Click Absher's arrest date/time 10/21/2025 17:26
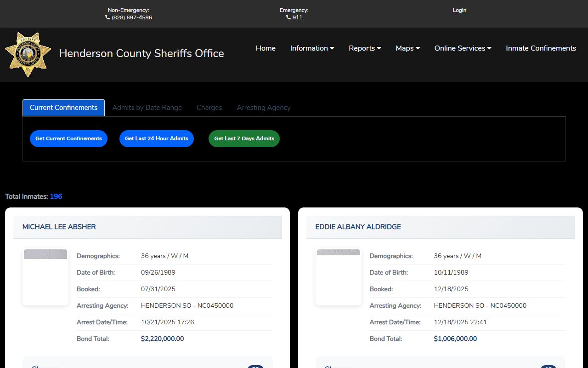 click(x=167, y=322)
